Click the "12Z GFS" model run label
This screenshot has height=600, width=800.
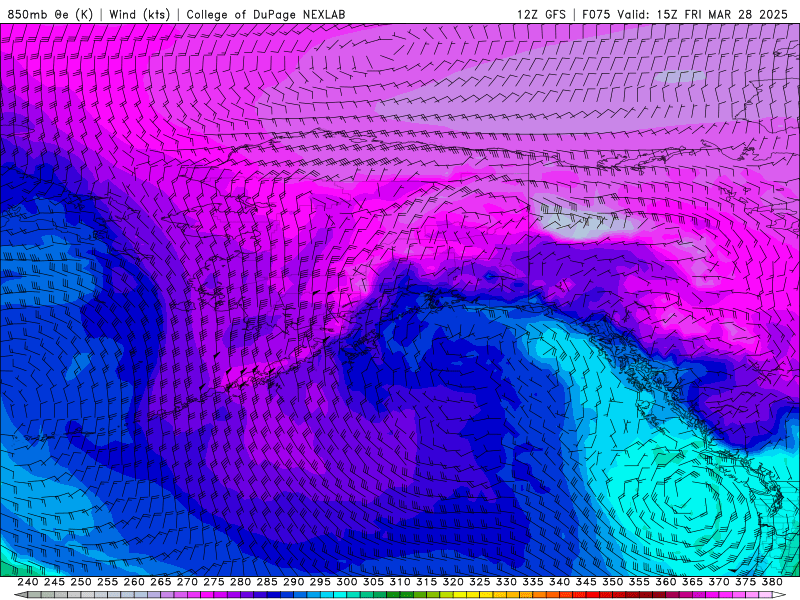point(541,15)
